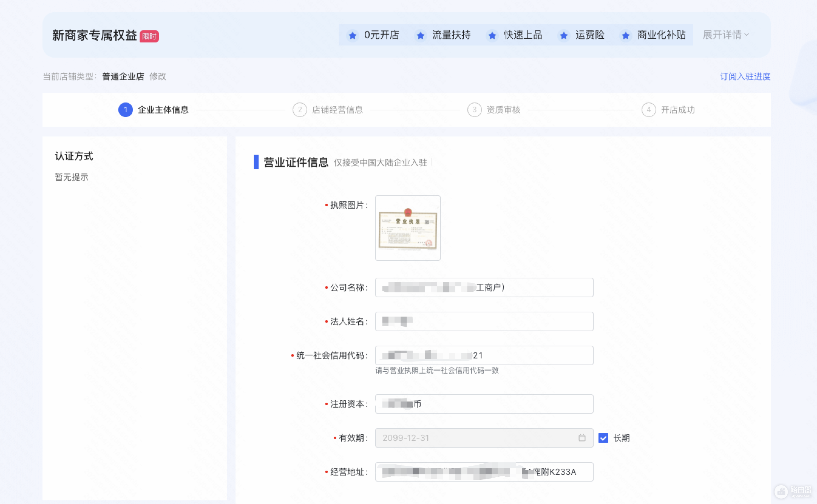Screen dimensions: 817x504
Task: Click the star icon beside 运费险
Action: pyautogui.click(x=564, y=35)
